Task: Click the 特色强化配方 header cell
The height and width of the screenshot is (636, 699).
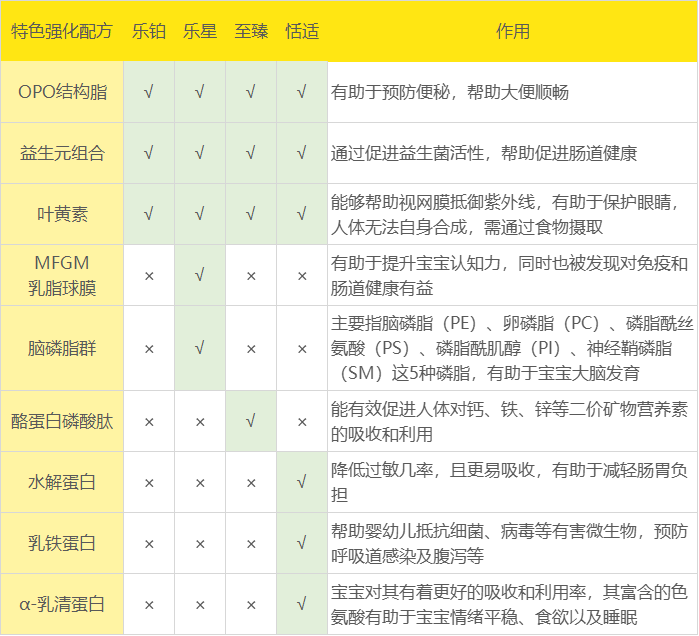Action: pos(62,31)
